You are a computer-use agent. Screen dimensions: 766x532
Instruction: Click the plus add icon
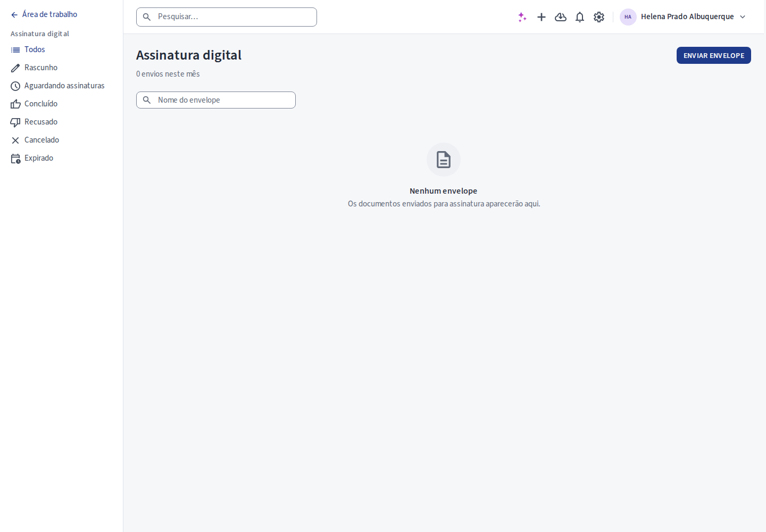(542, 17)
